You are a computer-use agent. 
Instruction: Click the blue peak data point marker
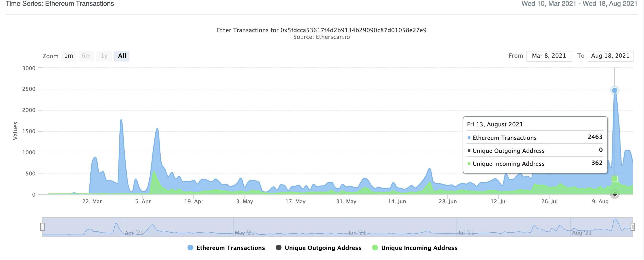pos(615,90)
